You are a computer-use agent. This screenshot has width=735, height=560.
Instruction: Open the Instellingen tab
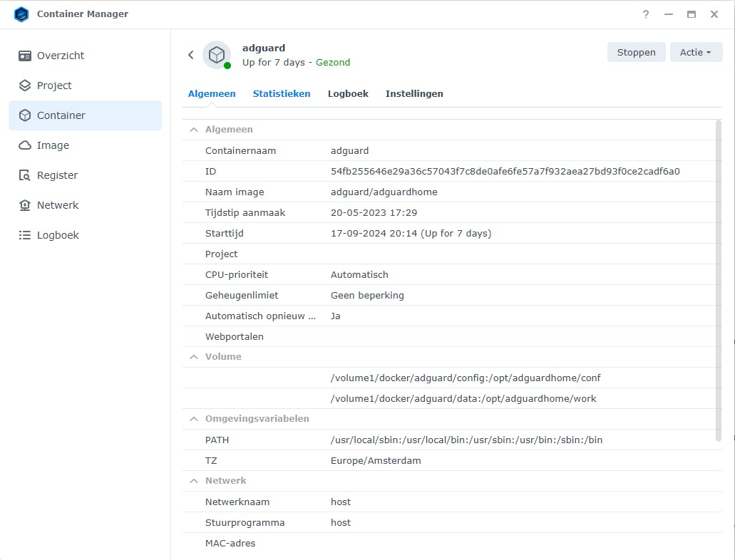[x=414, y=93]
